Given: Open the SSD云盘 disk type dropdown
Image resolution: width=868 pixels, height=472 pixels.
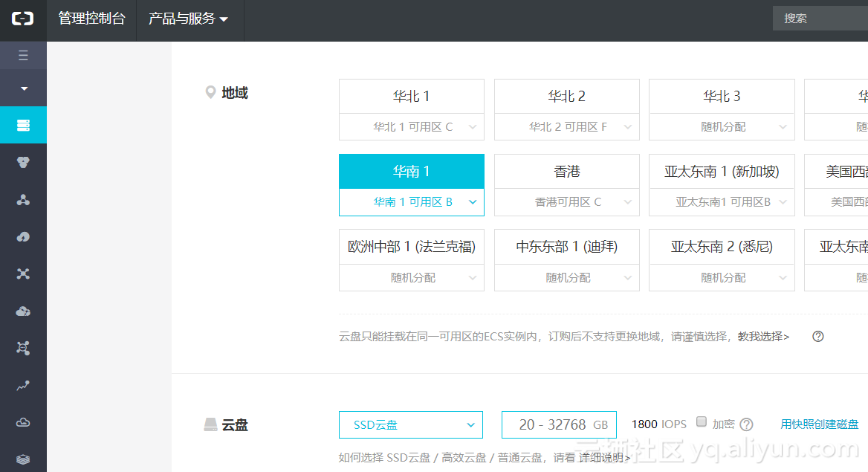Looking at the screenshot, I should (411, 425).
